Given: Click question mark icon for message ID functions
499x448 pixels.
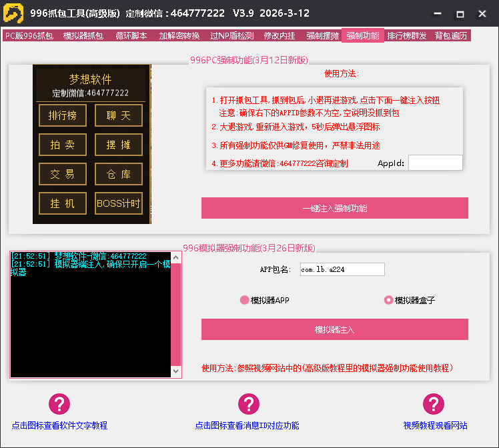Looking at the screenshot, I should tap(248, 404).
